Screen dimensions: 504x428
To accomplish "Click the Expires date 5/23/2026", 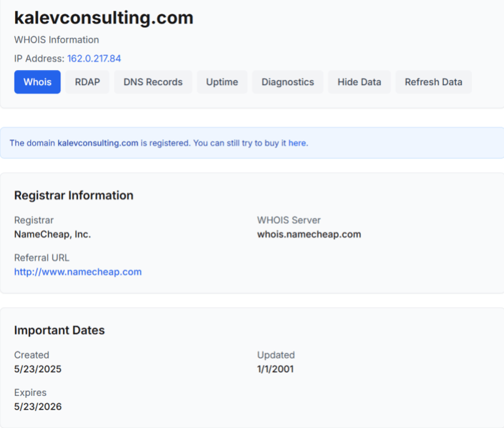I will (x=38, y=406).
